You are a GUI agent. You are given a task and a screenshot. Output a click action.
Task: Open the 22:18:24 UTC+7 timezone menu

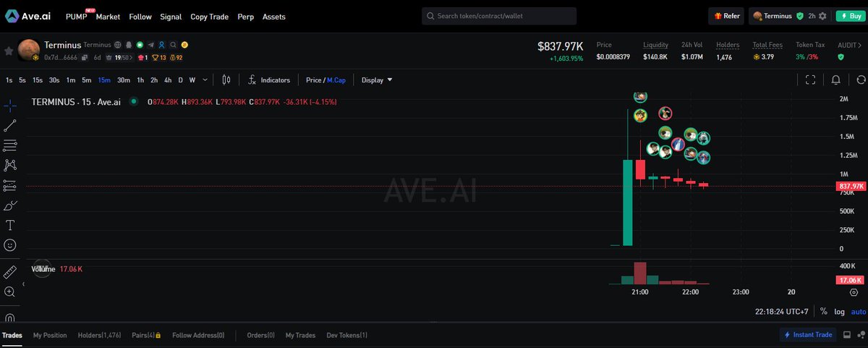pyautogui.click(x=783, y=311)
